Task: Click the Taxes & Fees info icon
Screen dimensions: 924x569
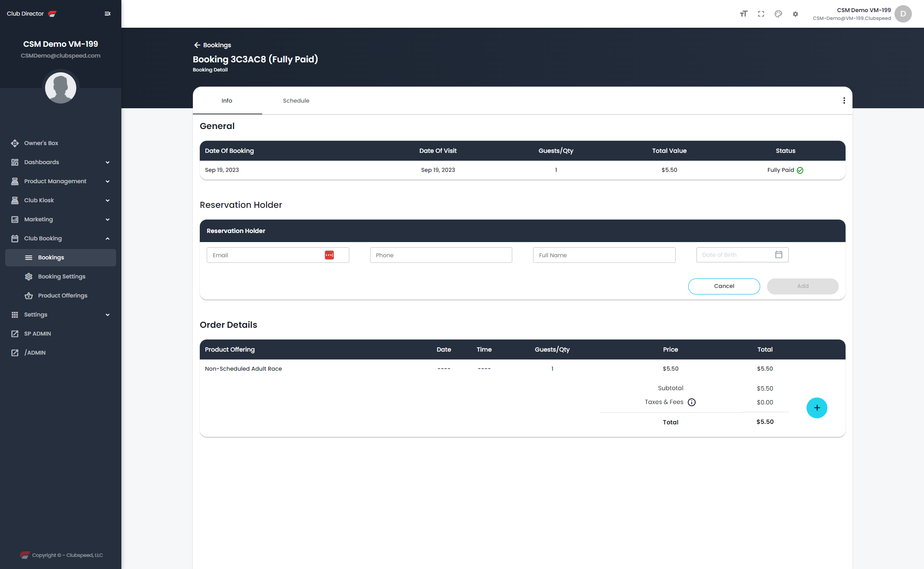Action: point(692,402)
